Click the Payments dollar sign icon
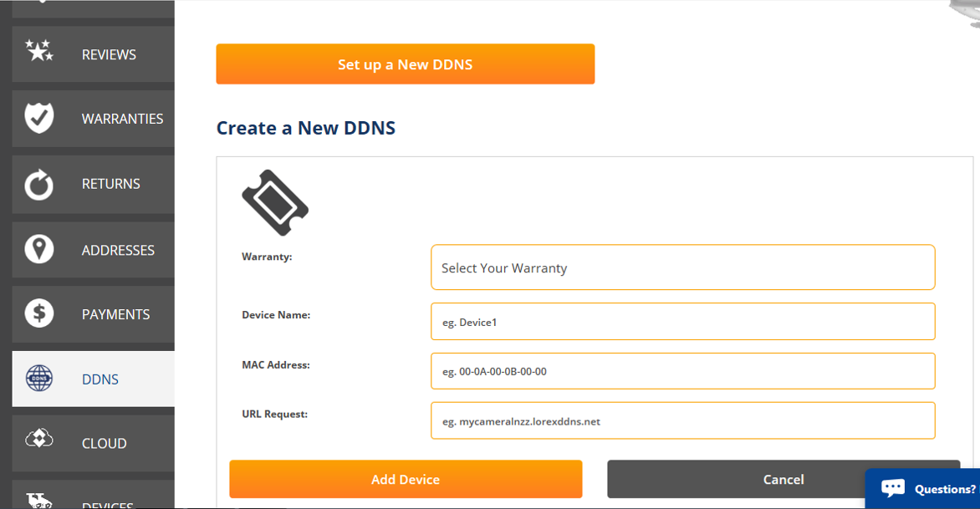 pos(39,313)
